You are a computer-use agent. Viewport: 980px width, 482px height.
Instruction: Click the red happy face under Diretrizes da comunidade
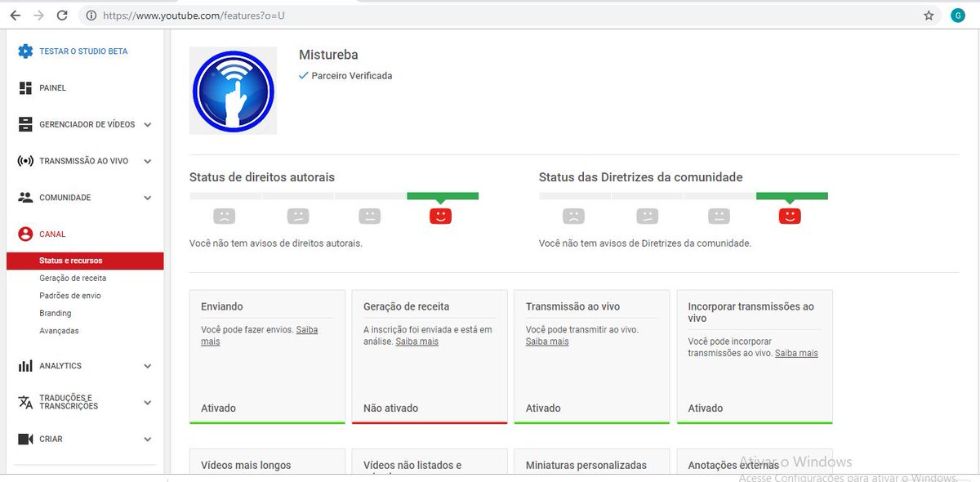pos(790,216)
